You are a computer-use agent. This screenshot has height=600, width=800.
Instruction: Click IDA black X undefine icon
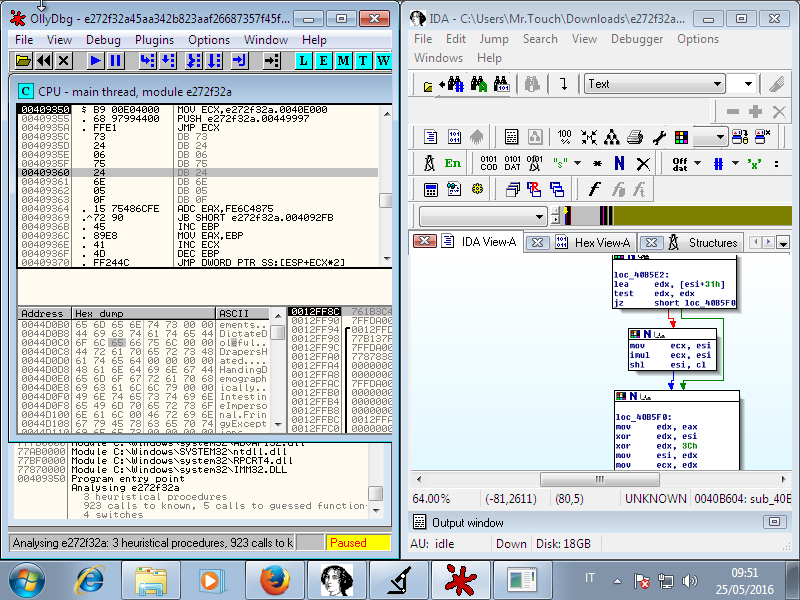coord(643,163)
